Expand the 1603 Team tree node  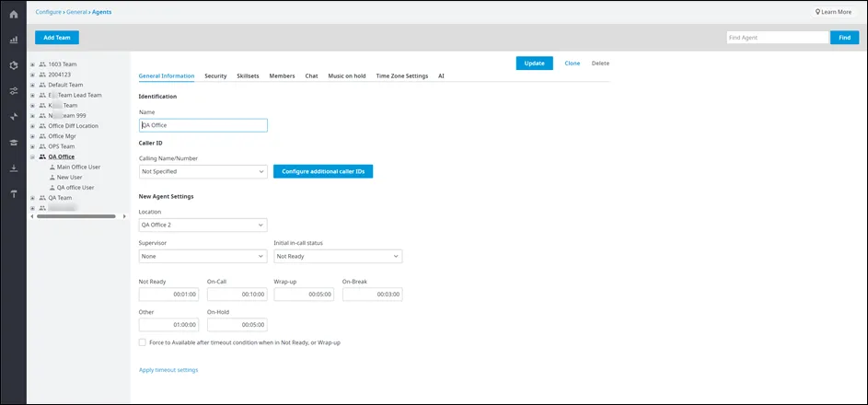pyautogui.click(x=32, y=64)
